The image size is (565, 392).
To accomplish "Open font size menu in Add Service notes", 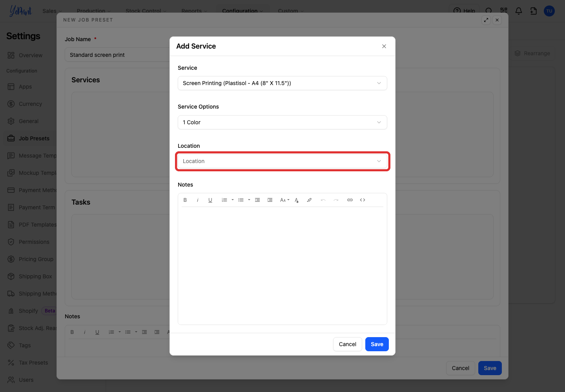I will (x=285, y=200).
